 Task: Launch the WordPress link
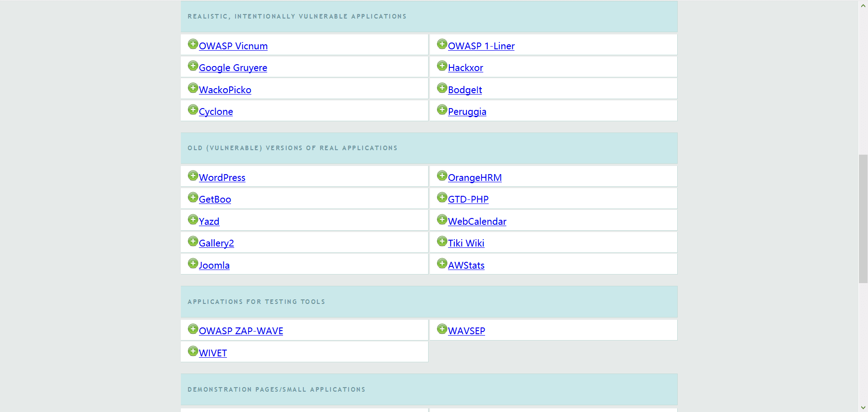pos(222,178)
